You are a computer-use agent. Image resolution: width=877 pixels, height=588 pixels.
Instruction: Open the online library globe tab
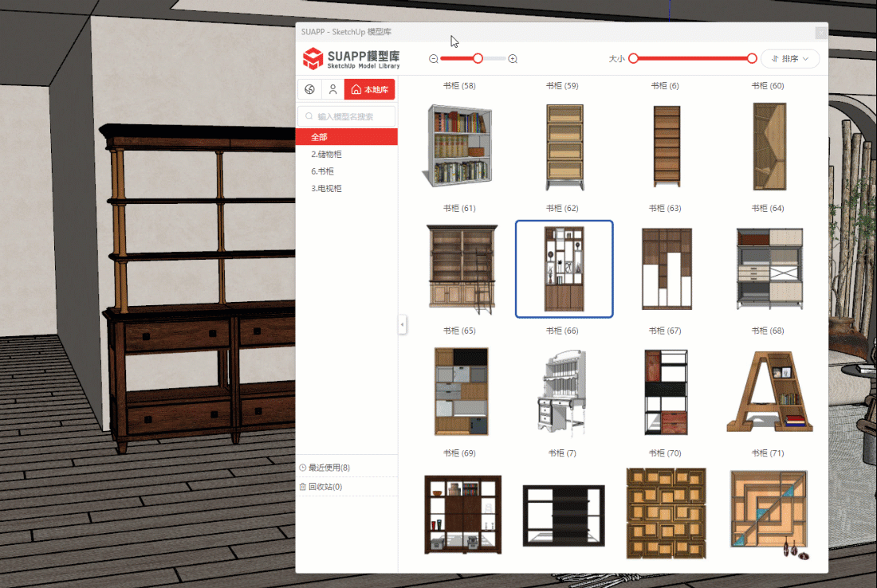pos(309,89)
